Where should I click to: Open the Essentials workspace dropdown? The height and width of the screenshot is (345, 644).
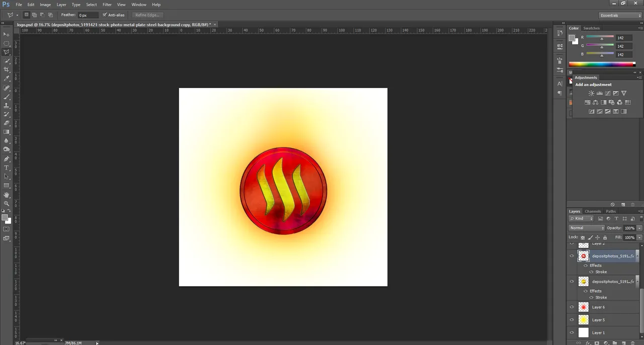[x=620, y=16]
